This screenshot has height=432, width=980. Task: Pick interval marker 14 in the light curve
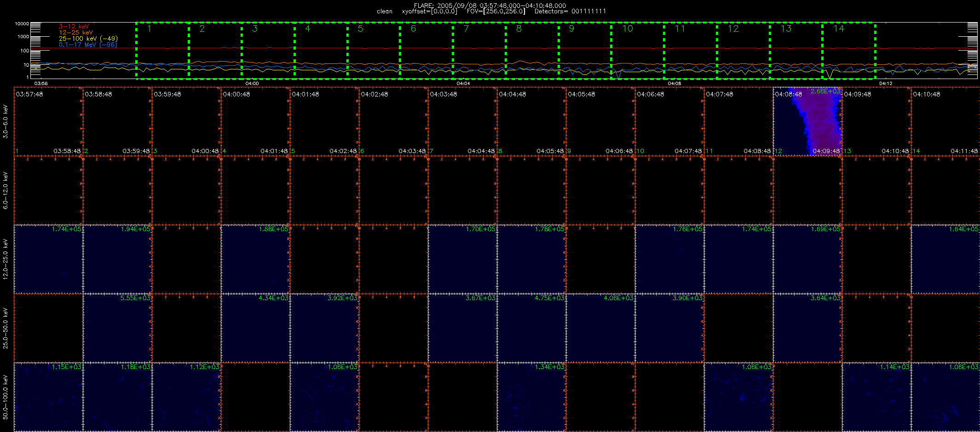839,28
